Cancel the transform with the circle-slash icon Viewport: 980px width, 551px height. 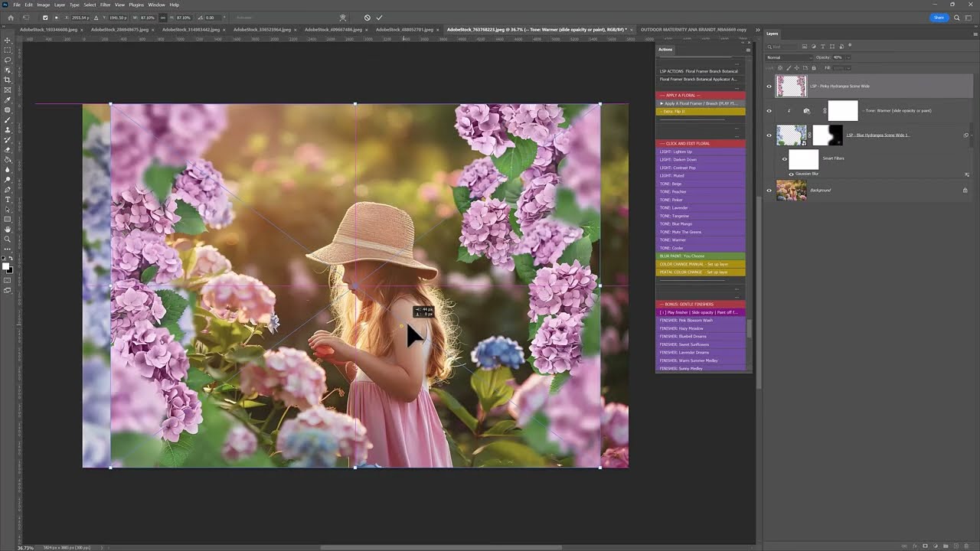[x=367, y=18]
